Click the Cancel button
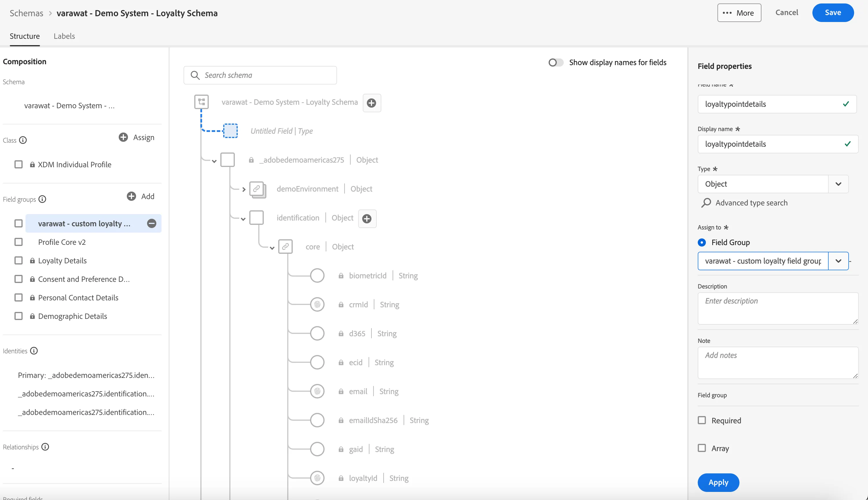 tap(787, 12)
